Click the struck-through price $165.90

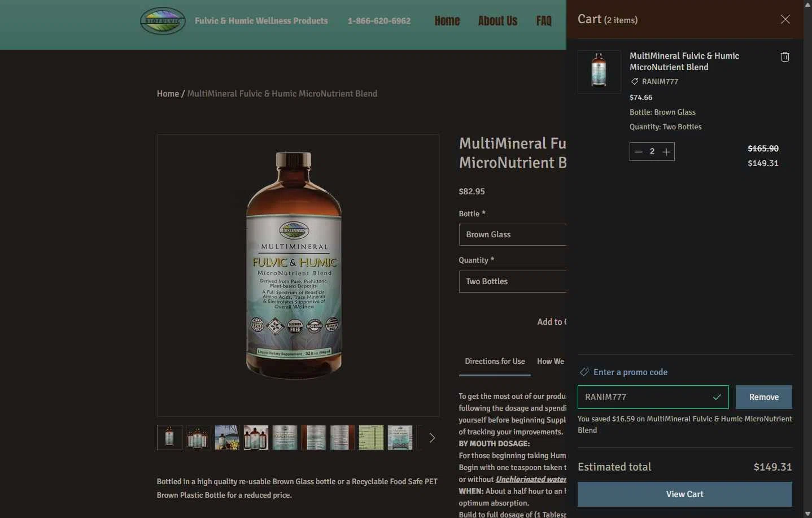(763, 149)
